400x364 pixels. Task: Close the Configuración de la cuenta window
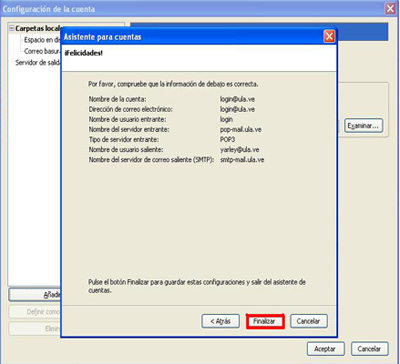coord(390,9)
